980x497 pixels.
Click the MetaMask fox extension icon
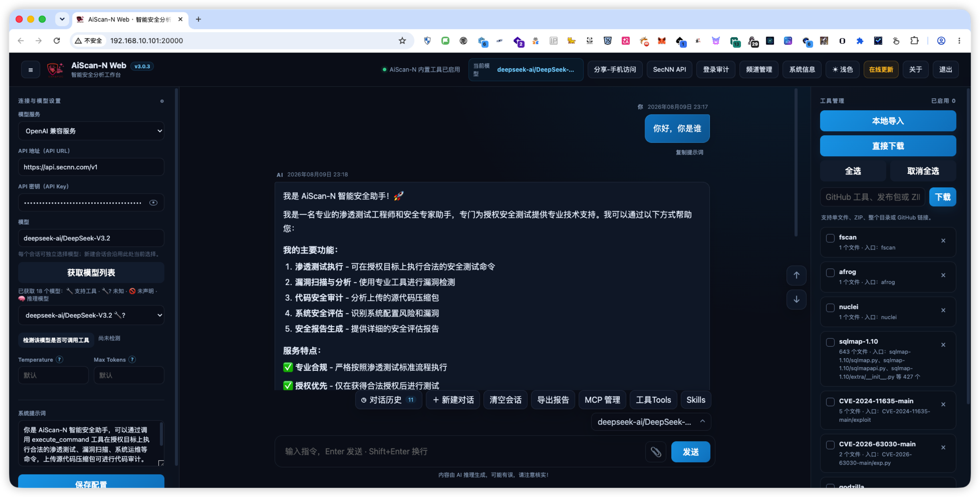[662, 41]
